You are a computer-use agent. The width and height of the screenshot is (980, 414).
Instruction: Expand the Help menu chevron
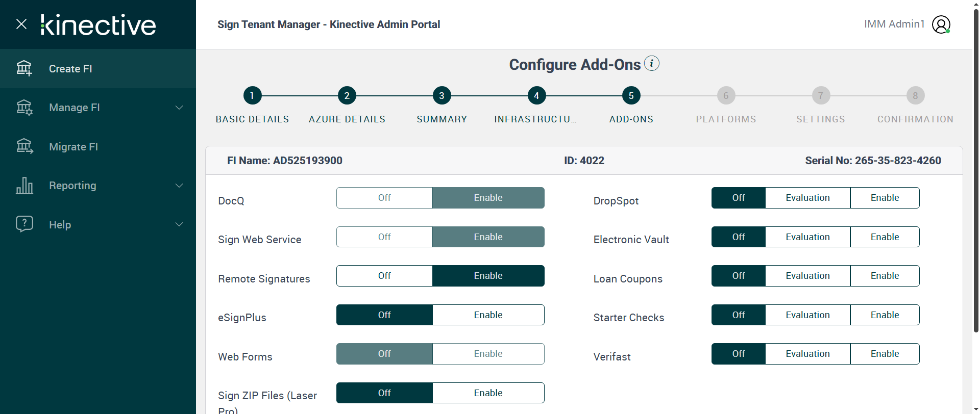(x=179, y=224)
